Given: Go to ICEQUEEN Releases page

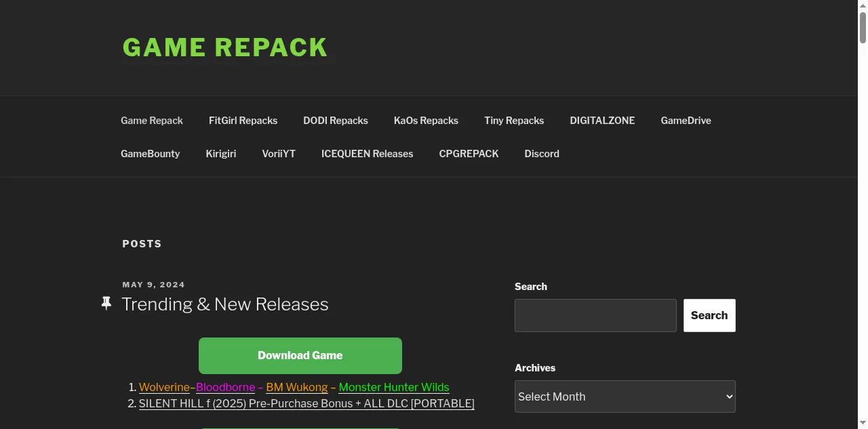Looking at the screenshot, I should pyautogui.click(x=367, y=154).
